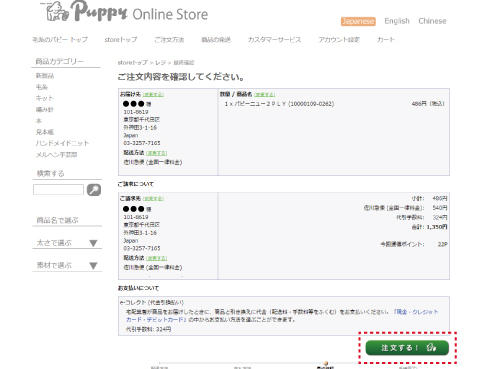Click the product line パピーニュー2PLY item

point(279,104)
